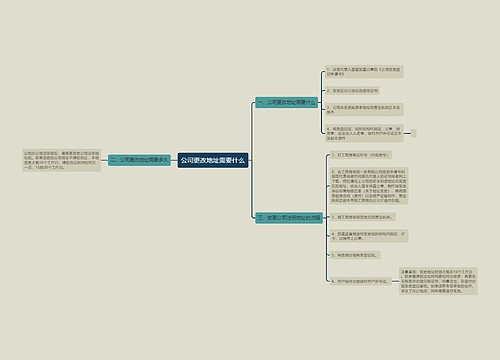Viewport: 500px width, 360px height.
Task: Select step 6 under branch 三 about 开户许可证
Action: tap(361, 281)
